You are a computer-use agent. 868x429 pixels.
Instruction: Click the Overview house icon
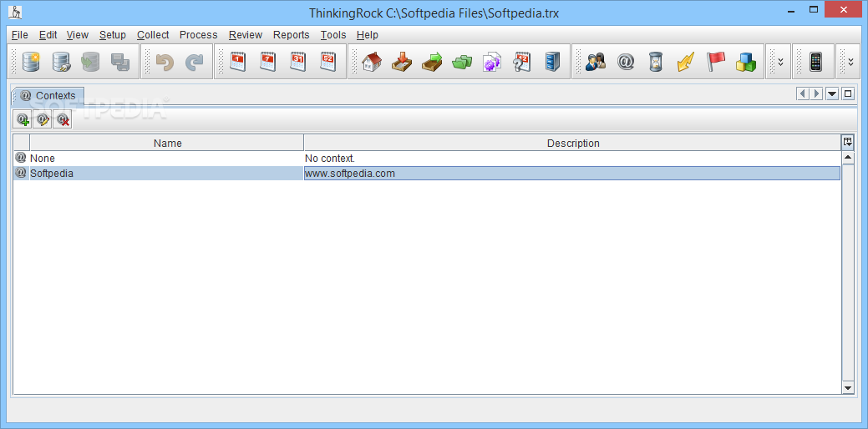pyautogui.click(x=372, y=62)
